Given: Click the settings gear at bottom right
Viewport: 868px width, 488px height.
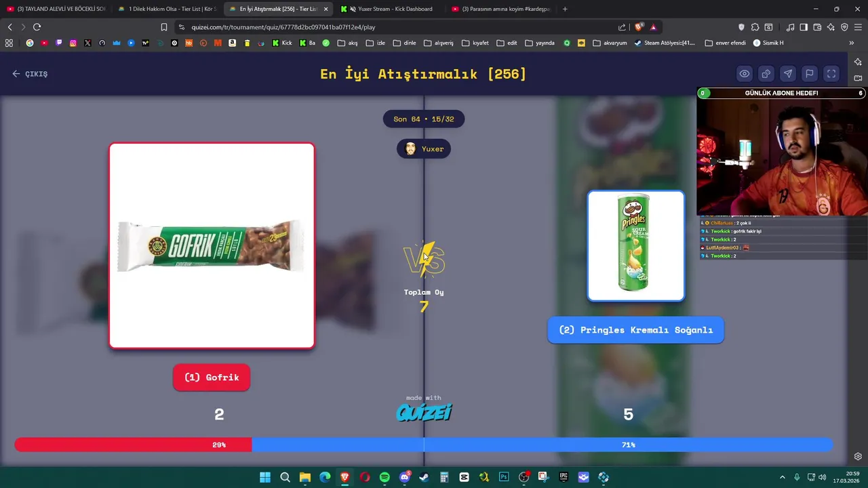Looking at the screenshot, I should (858, 456).
